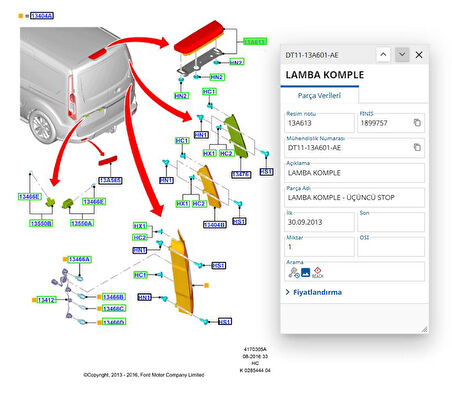Close the LAMBA KOMPLE part details panel

(419, 55)
